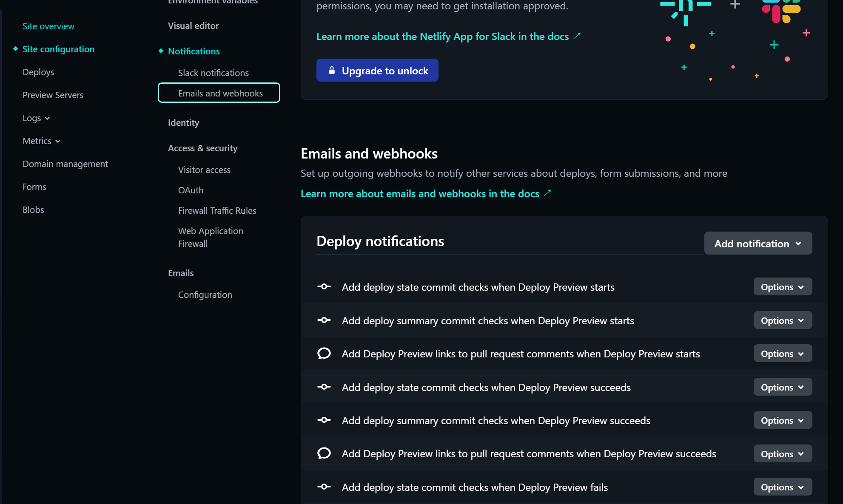
Task: Open Blobs page
Action: [x=33, y=210]
